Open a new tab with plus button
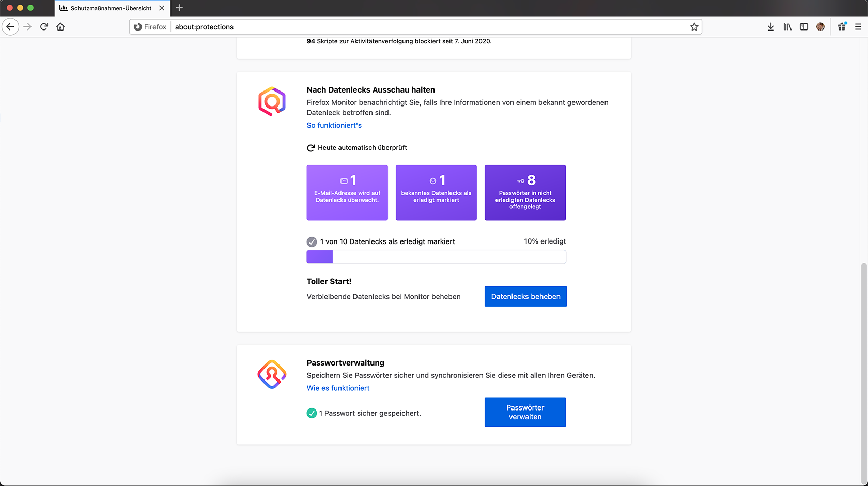 pyautogui.click(x=179, y=8)
